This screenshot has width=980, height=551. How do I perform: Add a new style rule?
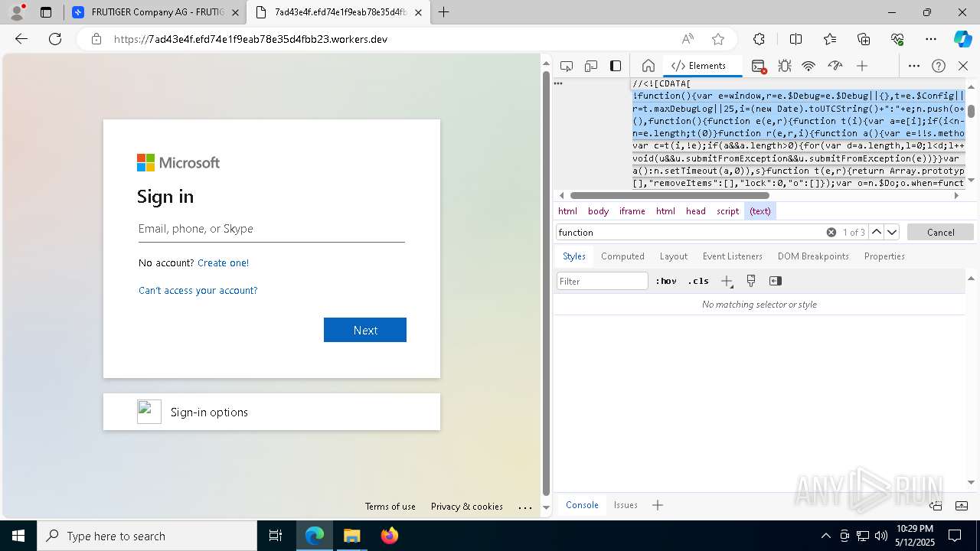click(727, 281)
